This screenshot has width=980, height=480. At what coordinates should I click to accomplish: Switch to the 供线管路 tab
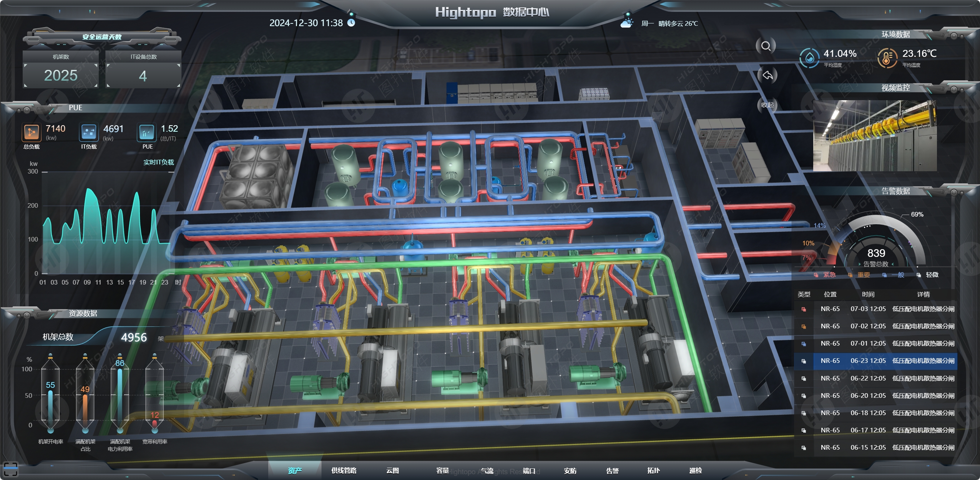click(344, 470)
